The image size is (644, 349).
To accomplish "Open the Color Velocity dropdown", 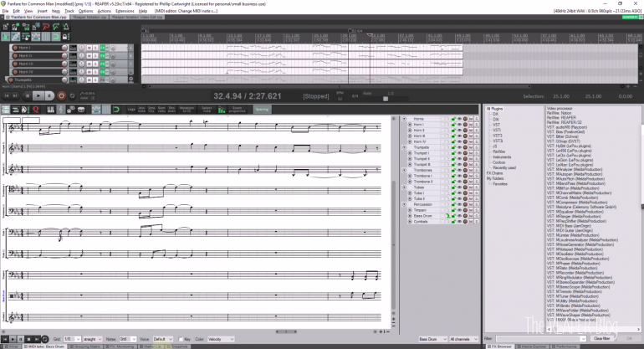I will pyautogui.click(x=221, y=339).
